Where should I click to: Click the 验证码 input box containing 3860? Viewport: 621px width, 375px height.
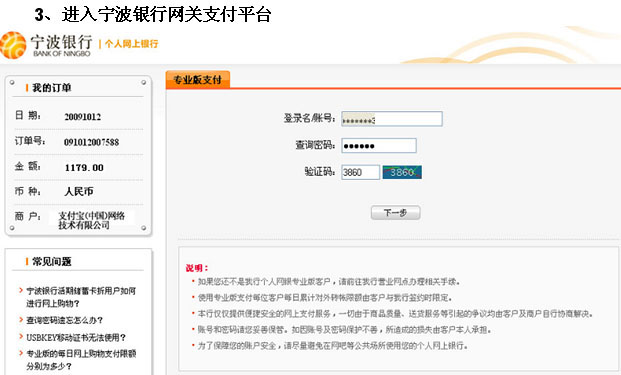pyautogui.click(x=360, y=172)
